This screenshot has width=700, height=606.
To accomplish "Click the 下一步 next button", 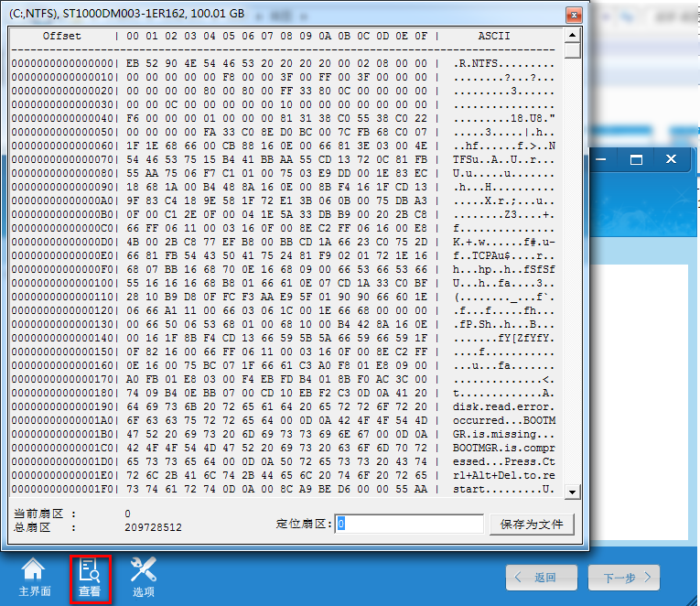I will coord(624,578).
